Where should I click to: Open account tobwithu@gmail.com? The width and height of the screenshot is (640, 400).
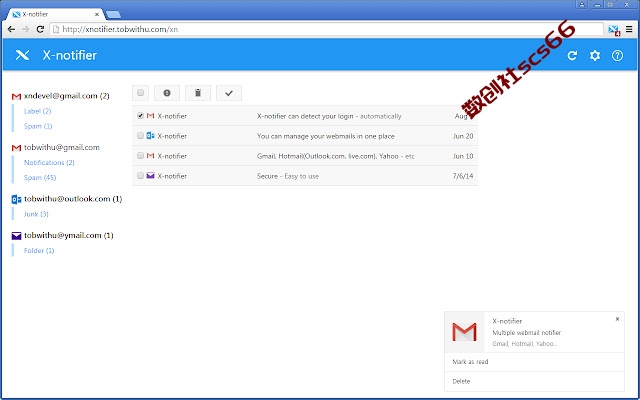tap(62, 147)
